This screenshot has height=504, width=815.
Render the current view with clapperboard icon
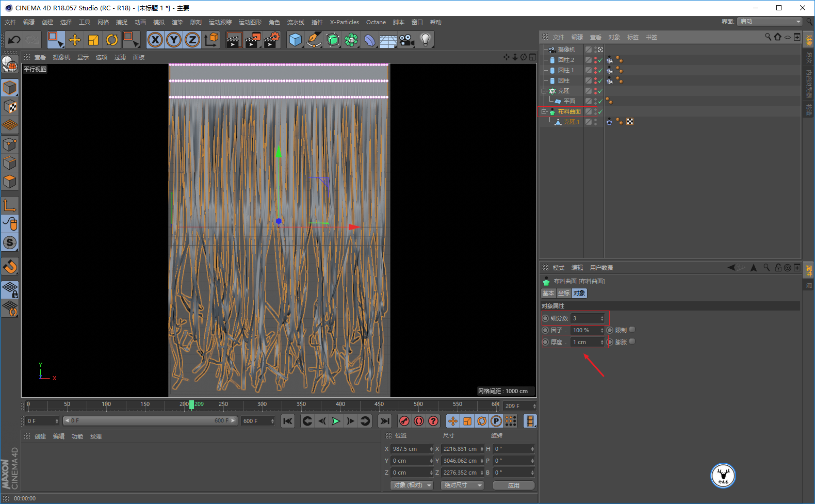click(234, 40)
